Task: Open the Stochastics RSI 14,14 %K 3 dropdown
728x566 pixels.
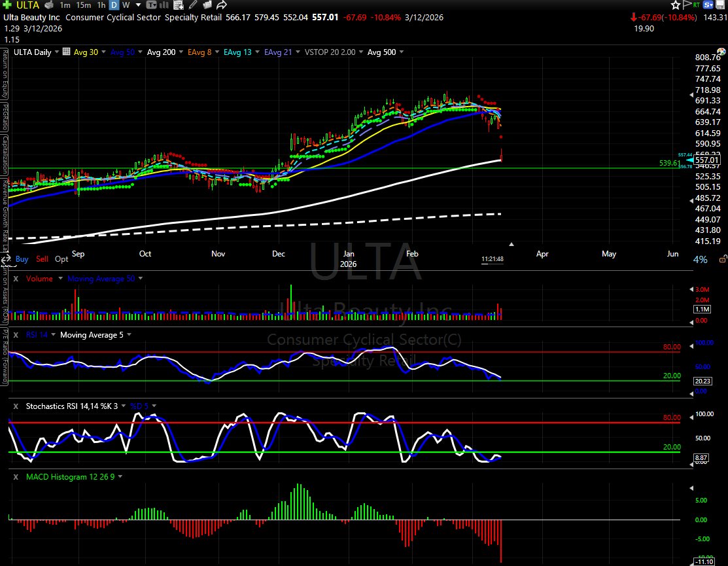Action: (123, 406)
